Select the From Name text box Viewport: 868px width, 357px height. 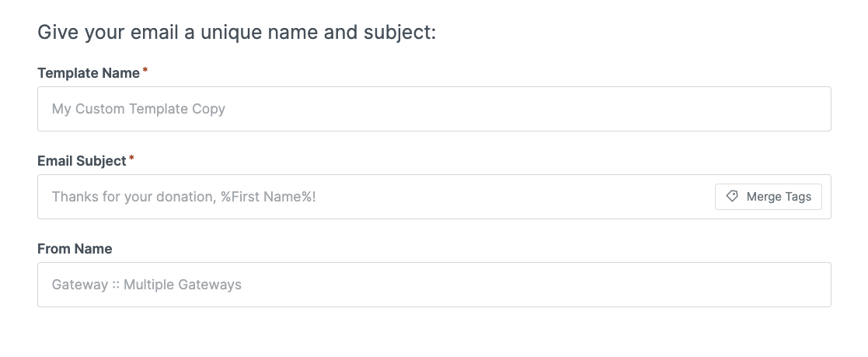pos(434,285)
